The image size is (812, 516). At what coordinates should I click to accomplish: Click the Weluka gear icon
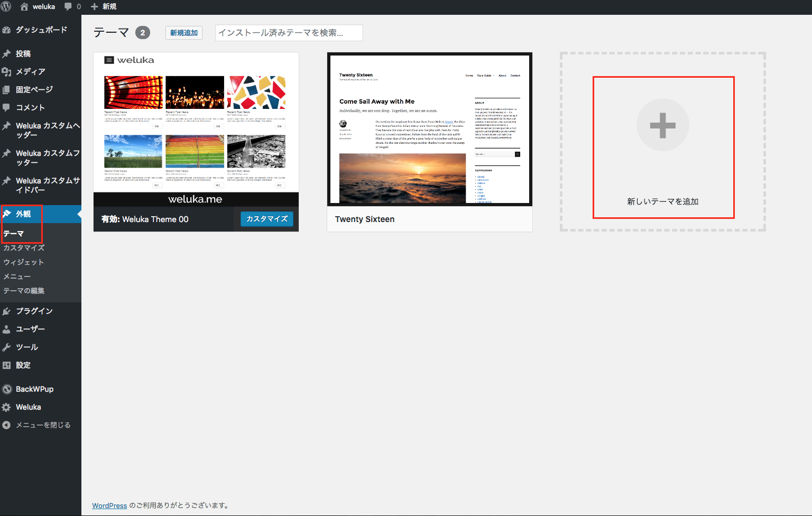(6, 408)
